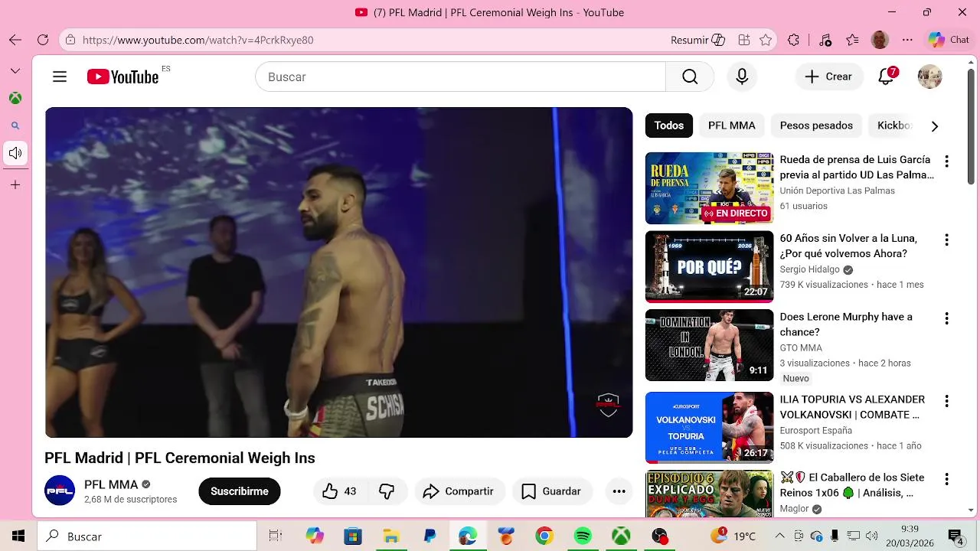The width and height of the screenshot is (980, 551).
Task: Reload the page
Action: (x=43, y=40)
